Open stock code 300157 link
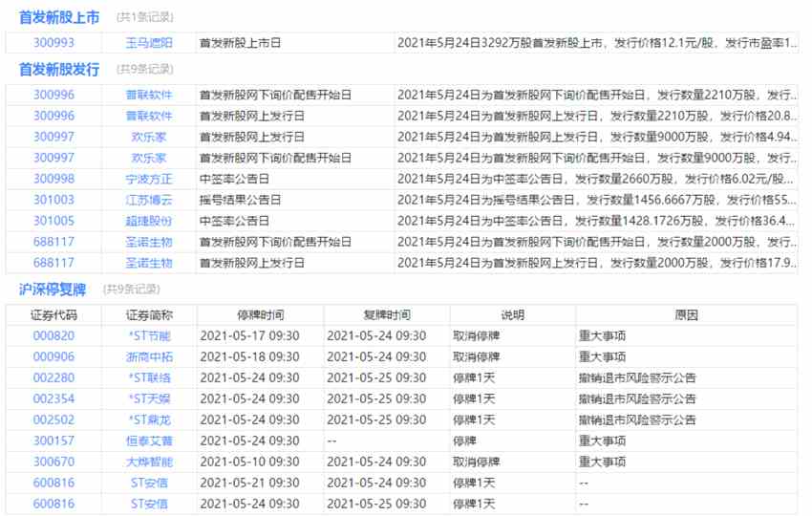The width and height of the screenshot is (812, 516). pyautogui.click(x=53, y=441)
